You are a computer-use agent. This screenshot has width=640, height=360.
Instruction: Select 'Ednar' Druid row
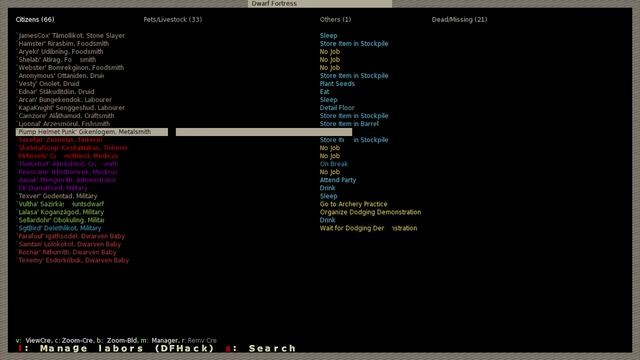click(x=56, y=92)
